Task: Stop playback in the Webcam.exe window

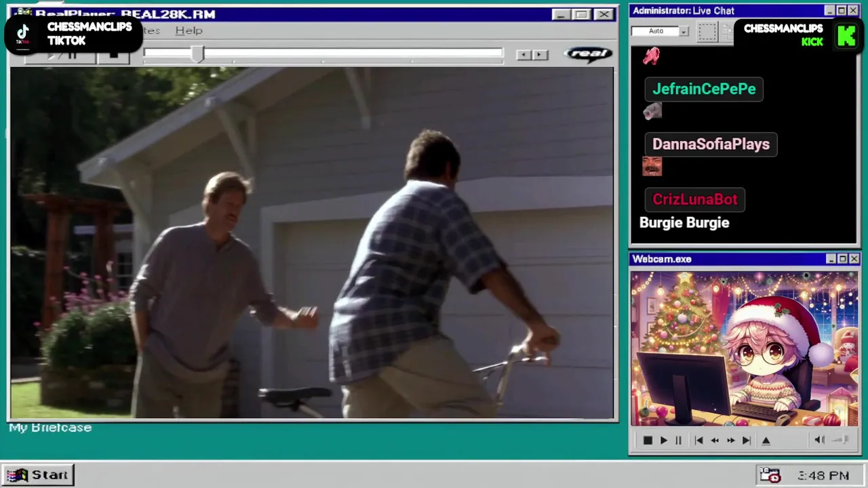Action: (648, 441)
